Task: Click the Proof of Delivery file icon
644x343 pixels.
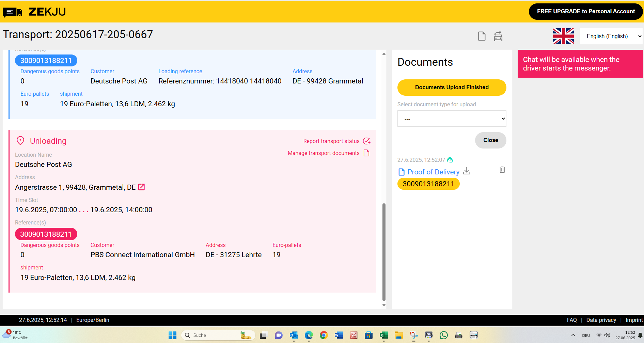Action: tap(402, 172)
